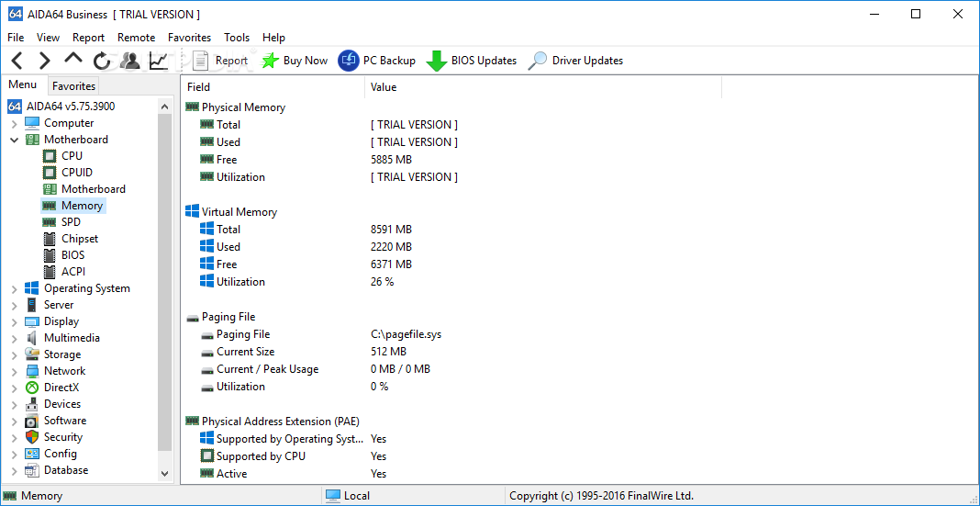Click the Software disc icon

[32, 421]
